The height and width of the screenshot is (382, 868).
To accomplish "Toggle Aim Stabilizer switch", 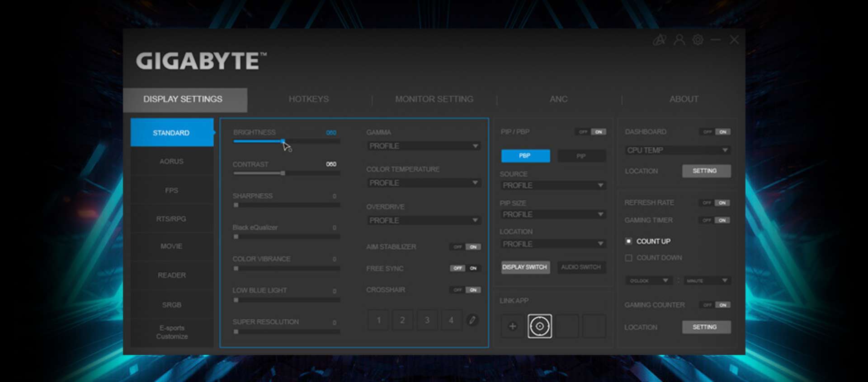I will pyautogui.click(x=465, y=247).
